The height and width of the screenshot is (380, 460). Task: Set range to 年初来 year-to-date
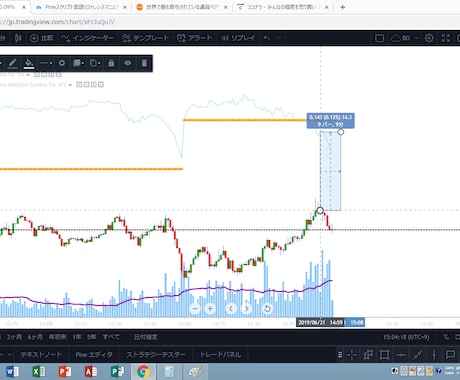57,337
